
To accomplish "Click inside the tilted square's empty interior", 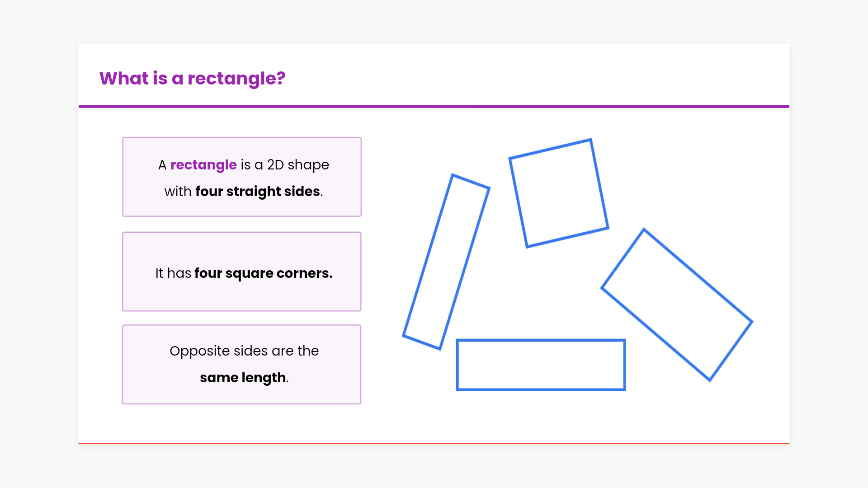I will point(559,193).
